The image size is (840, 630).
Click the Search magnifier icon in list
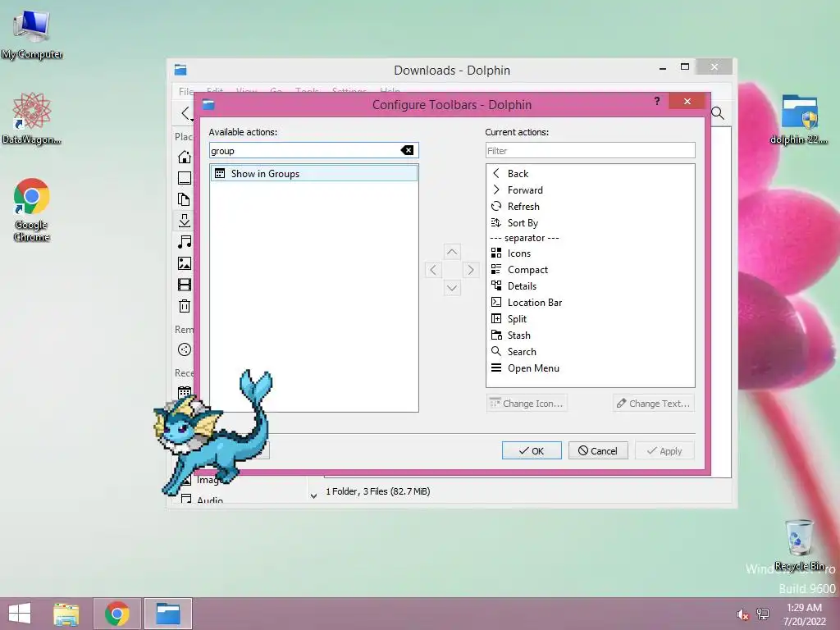(x=496, y=351)
